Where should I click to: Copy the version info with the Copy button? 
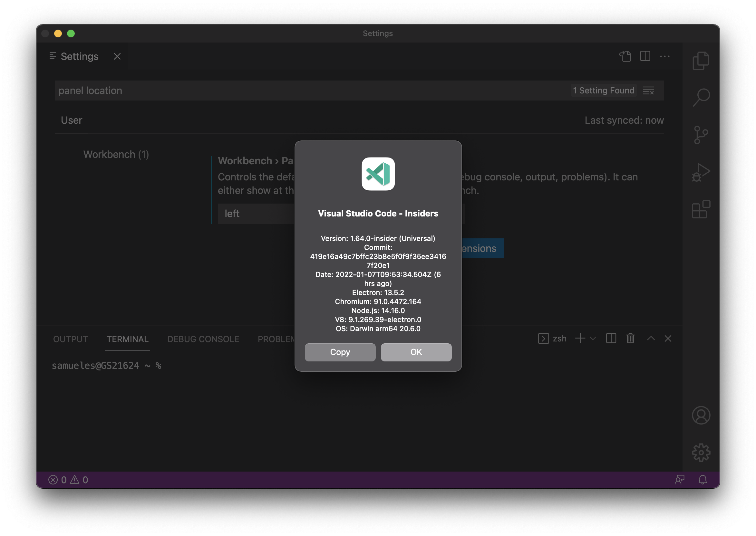click(x=340, y=352)
